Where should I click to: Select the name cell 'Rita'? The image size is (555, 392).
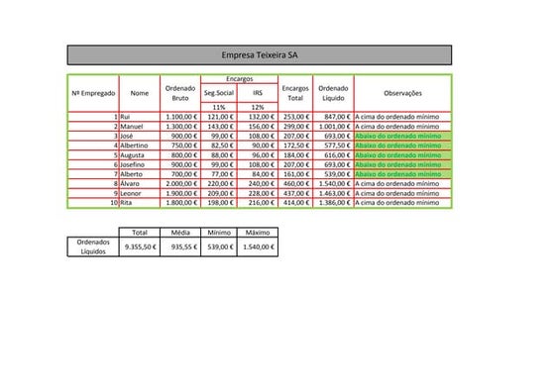pos(140,203)
